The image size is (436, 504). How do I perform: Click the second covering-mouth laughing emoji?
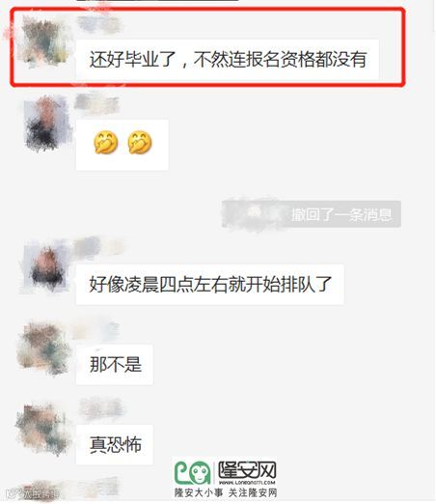[x=140, y=143]
